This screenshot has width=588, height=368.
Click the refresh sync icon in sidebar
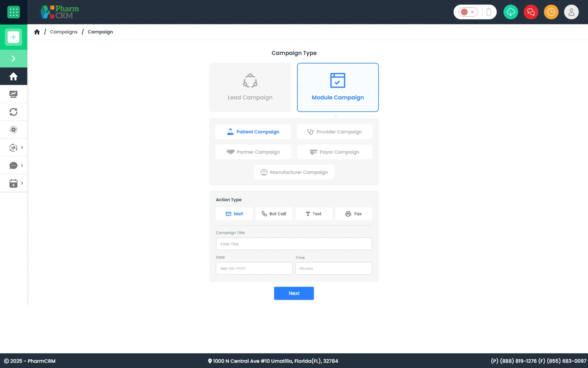click(14, 112)
